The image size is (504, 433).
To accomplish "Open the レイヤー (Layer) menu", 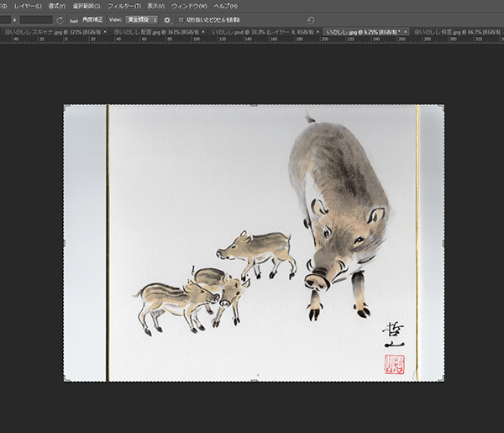I will click(x=28, y=6).
